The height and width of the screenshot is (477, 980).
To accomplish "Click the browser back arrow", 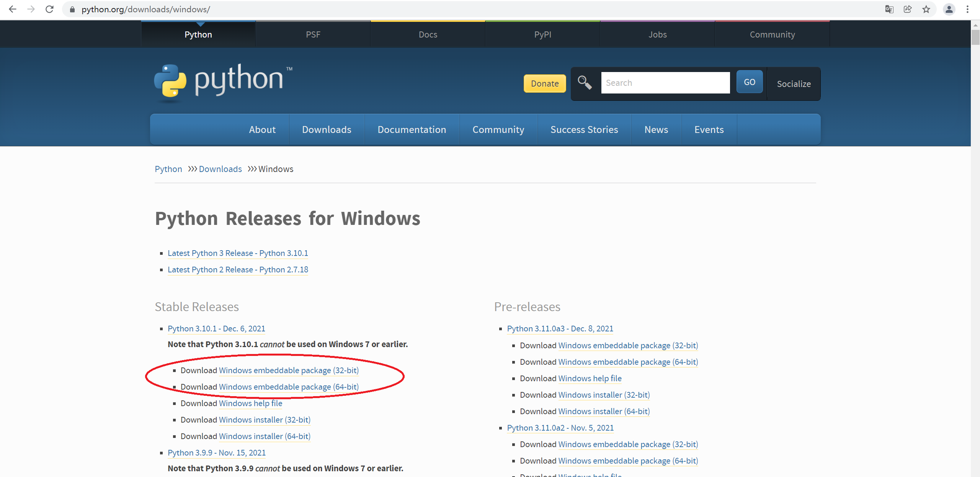I will [12, 9].
